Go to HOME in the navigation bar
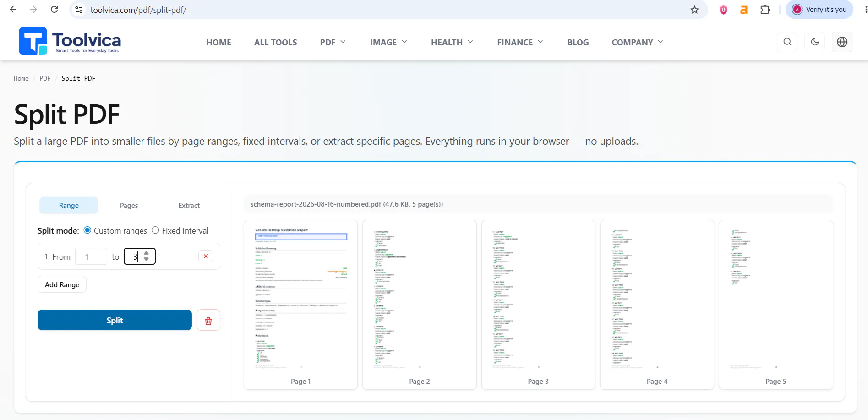The image size is (868, 420). point(219,42)
